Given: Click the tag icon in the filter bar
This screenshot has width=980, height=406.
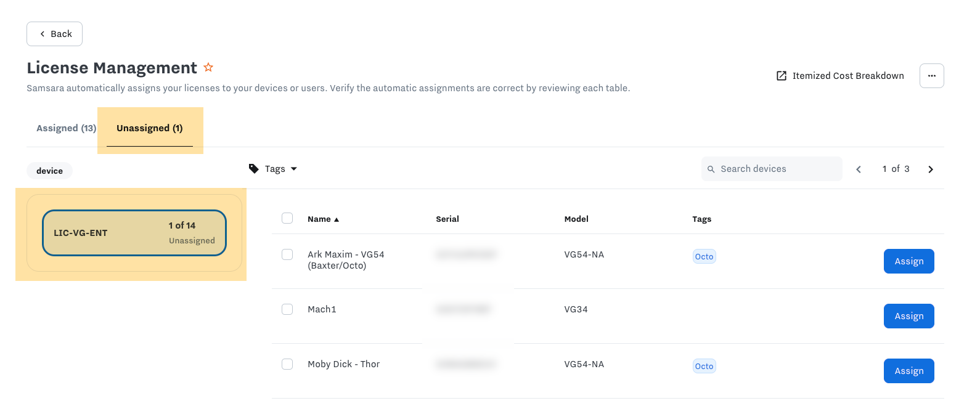Looking at the screenshot, I should pos(254,169).
